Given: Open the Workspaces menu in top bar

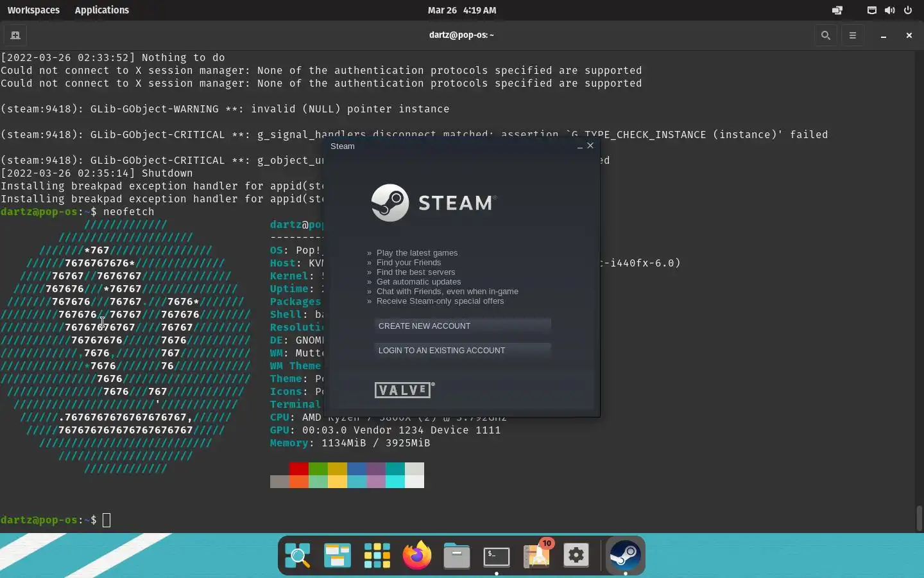Looking at the screenshot, I should tap(33, 10).
